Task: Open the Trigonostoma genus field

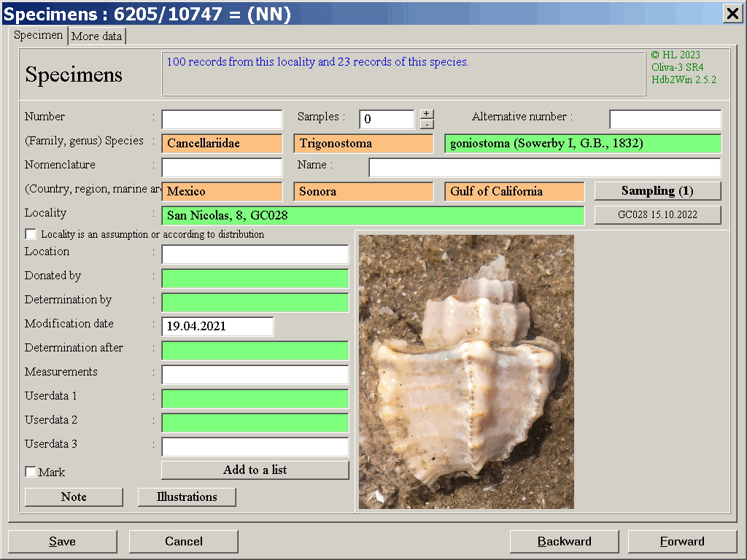Action: pyautogui.click(x=363, y=144)
